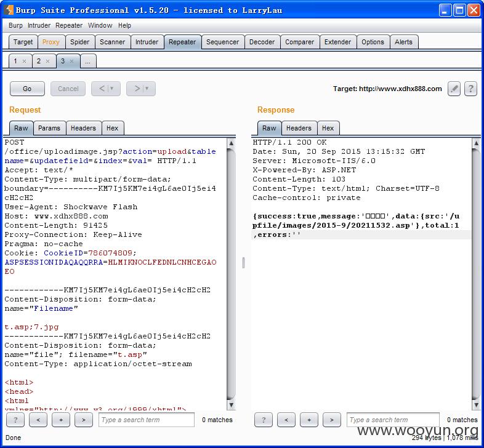484x448 pixels.
Task: Switch to the Intruder tool tab
Action: tap(147, 42)
